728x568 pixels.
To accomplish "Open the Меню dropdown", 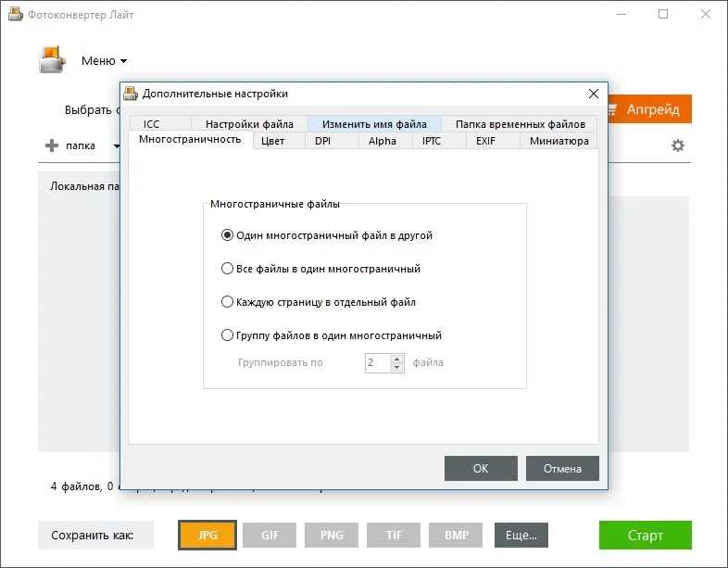I will coord(104,61).
